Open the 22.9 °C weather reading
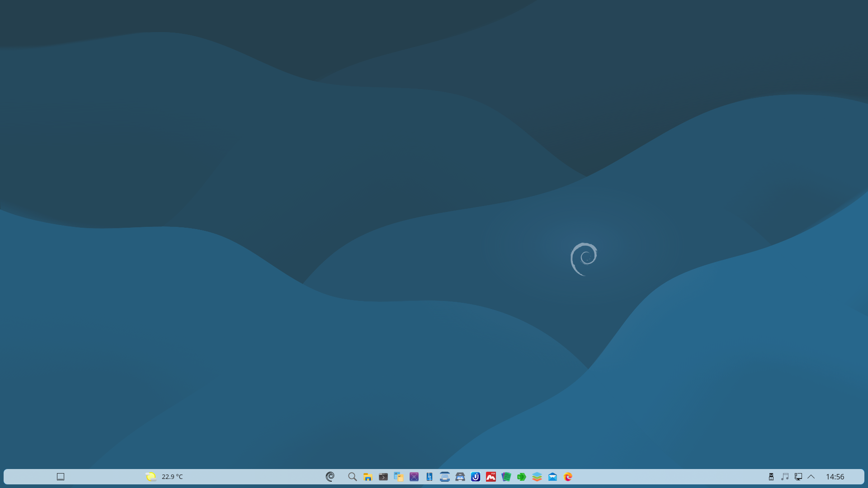The image size is (868, 488). click(172, 477)
